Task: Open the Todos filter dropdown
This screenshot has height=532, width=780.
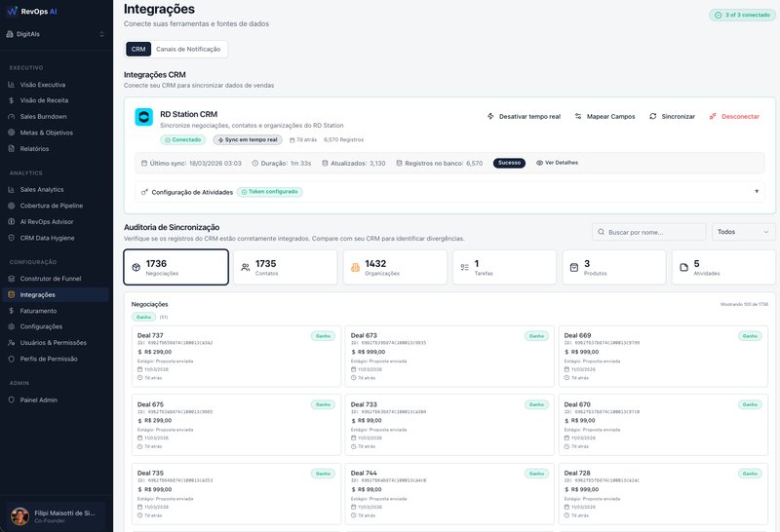Action: (x=743, y=232)
